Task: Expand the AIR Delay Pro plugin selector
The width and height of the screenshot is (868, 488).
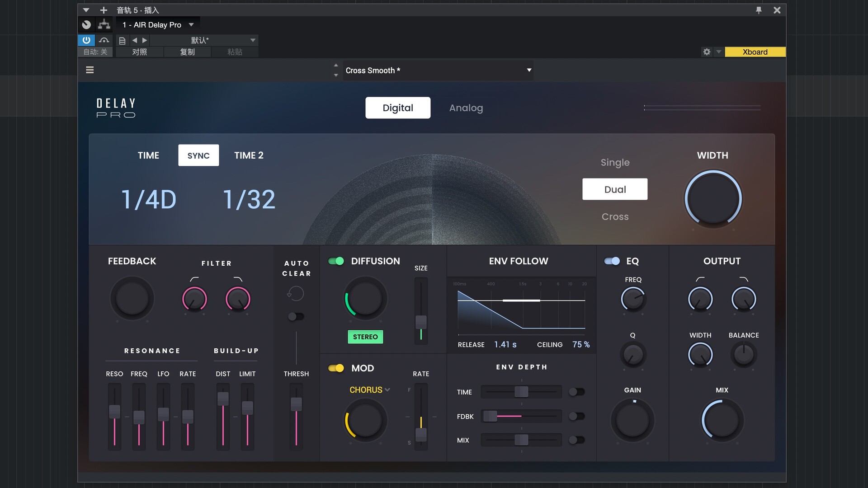Action: coord(191,25)
